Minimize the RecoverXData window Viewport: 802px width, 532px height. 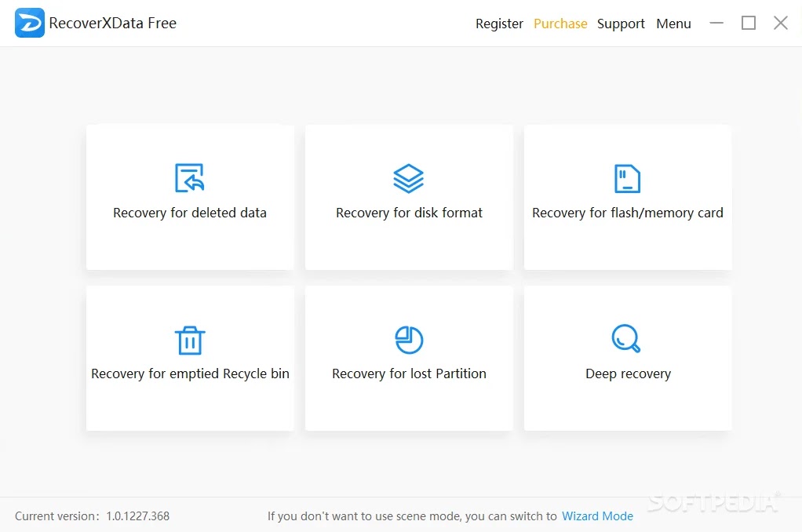[716, 23]
